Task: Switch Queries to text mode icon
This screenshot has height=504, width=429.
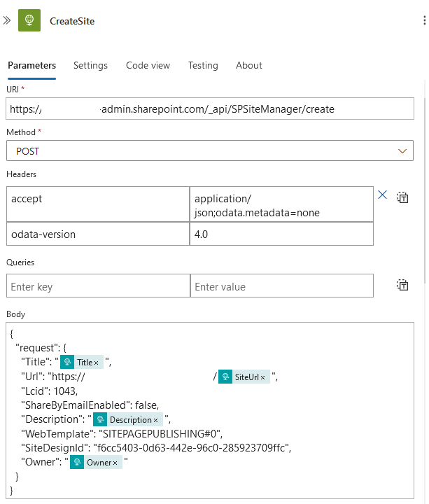Action: 402,285
